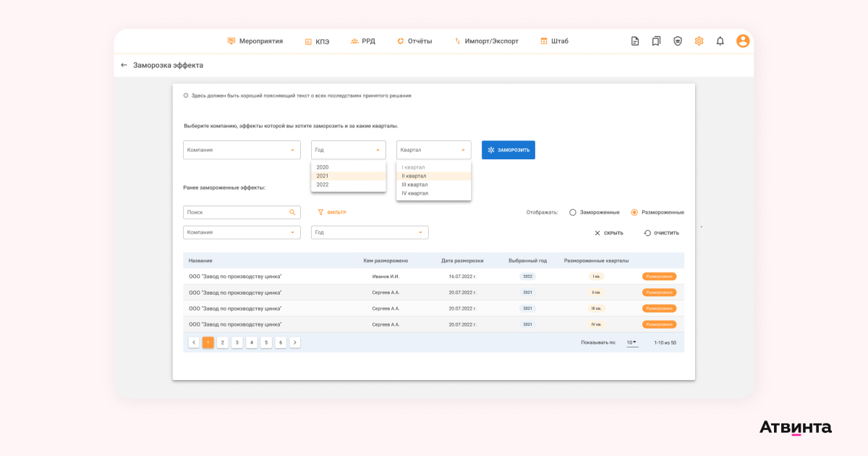
Task: Click the back arrow beside Заморозка эффекта
Action: click(x=124, y=65)
